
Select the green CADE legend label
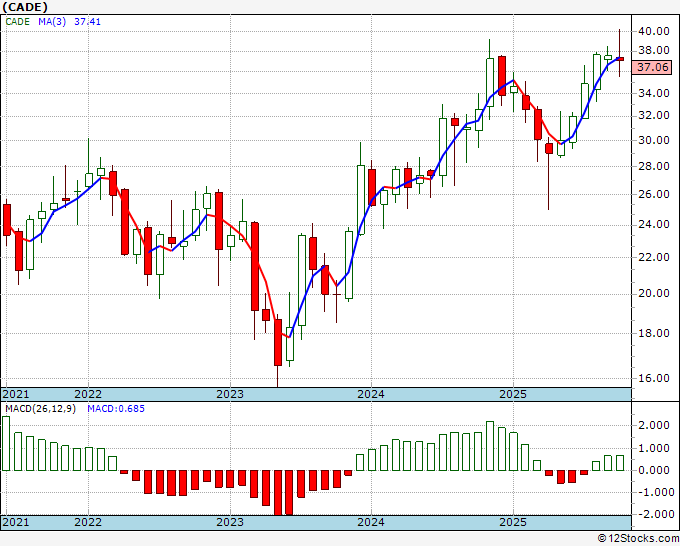pos(18,22)
